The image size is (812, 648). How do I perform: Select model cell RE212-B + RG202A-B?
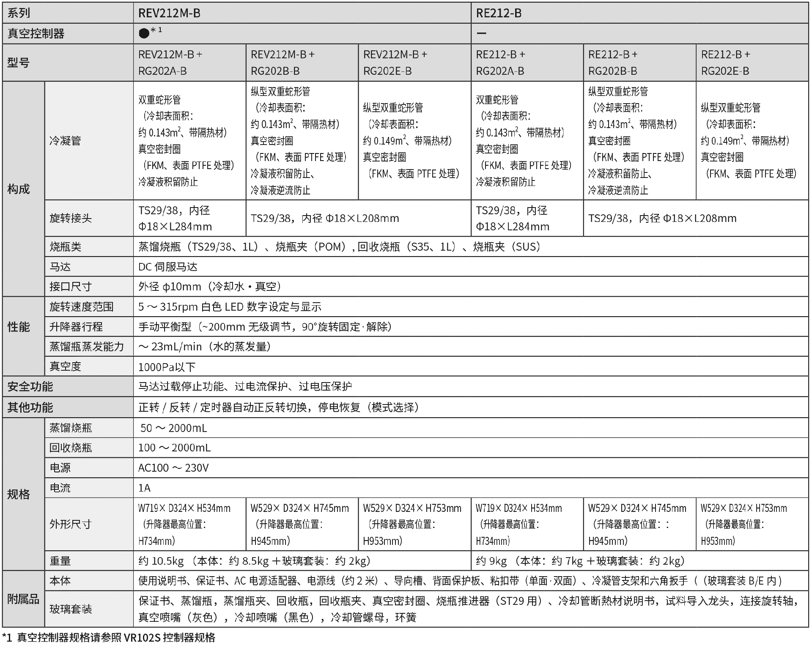point(527,63)
